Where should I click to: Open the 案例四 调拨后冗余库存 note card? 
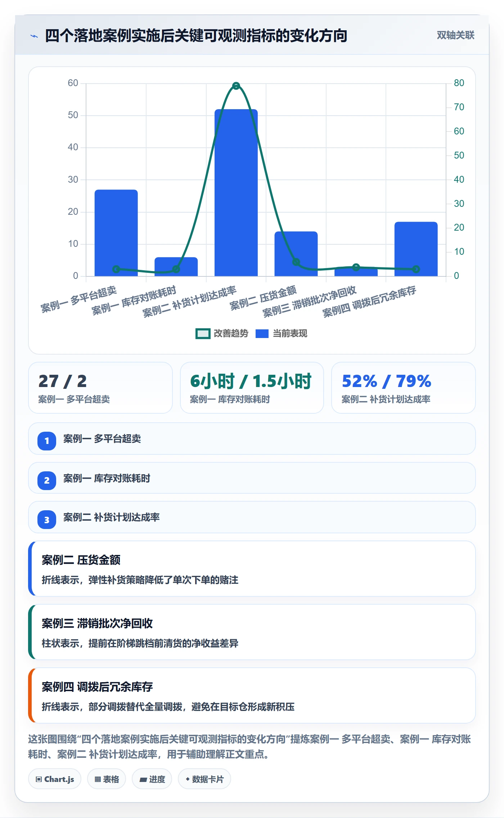[252, 695]
